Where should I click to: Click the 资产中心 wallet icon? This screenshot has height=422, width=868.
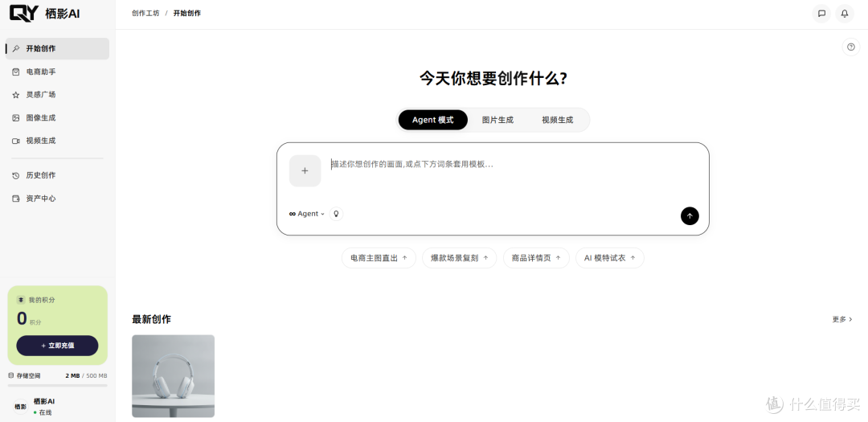[16, 199]
